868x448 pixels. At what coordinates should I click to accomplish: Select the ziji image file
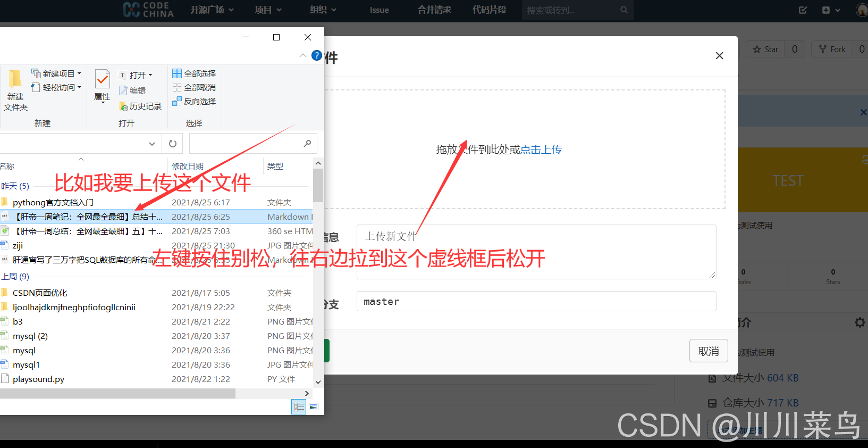pos(18,245)
